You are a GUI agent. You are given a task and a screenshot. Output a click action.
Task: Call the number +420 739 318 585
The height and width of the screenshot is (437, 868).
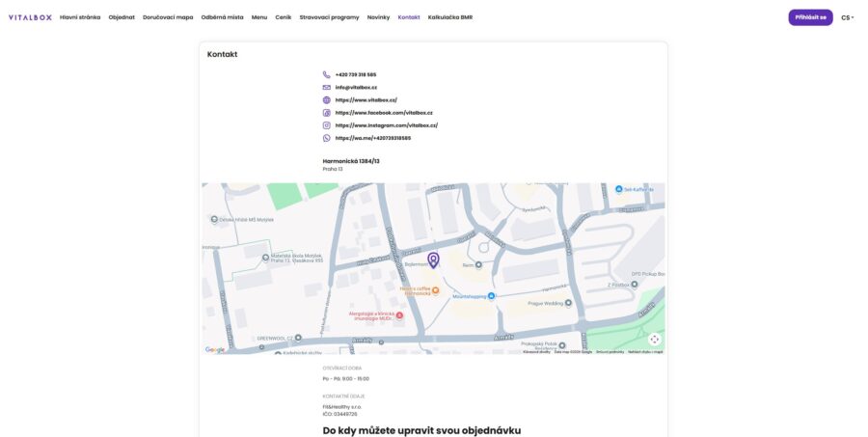click(355, 75)
